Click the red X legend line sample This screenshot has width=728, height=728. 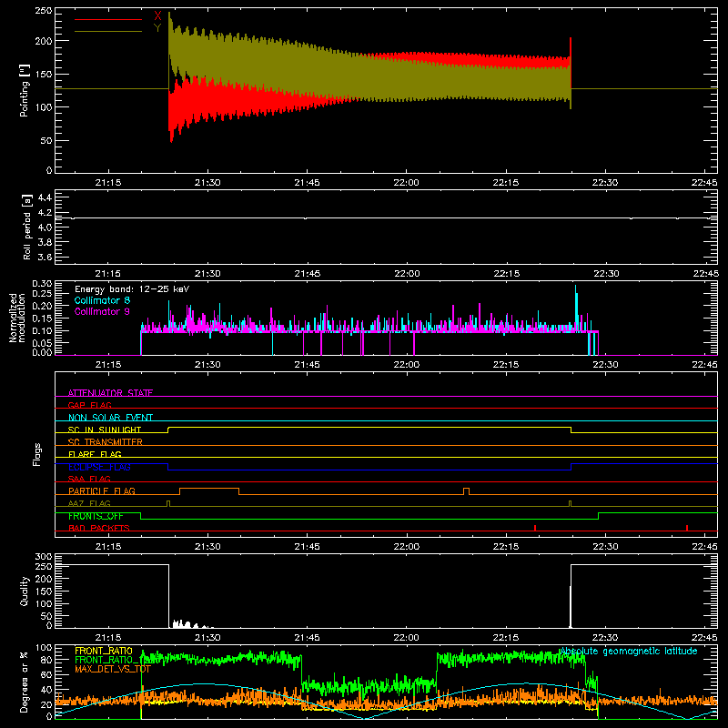click(x=108, y=19)
